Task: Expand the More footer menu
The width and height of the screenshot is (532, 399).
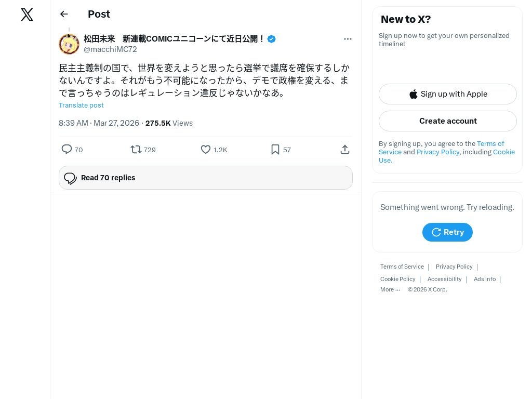Action: tap(390, 289)
